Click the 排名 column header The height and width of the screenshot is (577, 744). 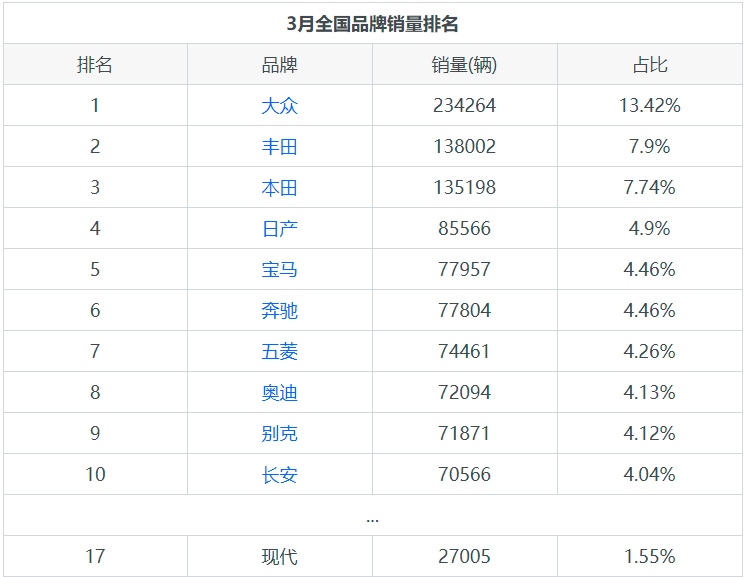coord(95,65)
